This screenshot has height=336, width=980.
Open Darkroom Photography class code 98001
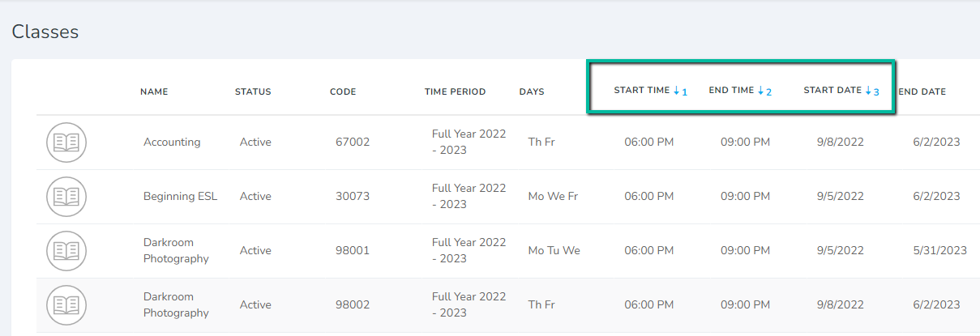176,250
